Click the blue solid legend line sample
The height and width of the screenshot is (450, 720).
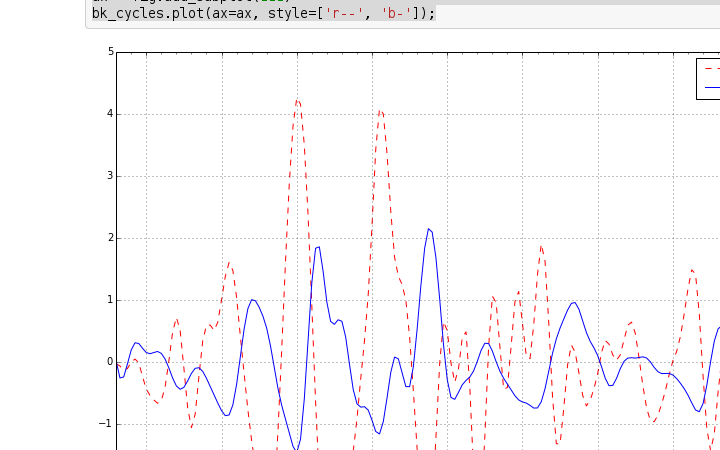712,88
